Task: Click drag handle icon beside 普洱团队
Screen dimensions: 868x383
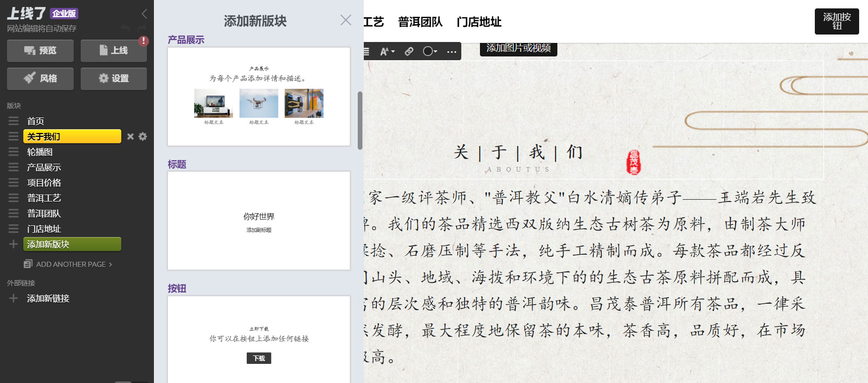Action: 14,214
